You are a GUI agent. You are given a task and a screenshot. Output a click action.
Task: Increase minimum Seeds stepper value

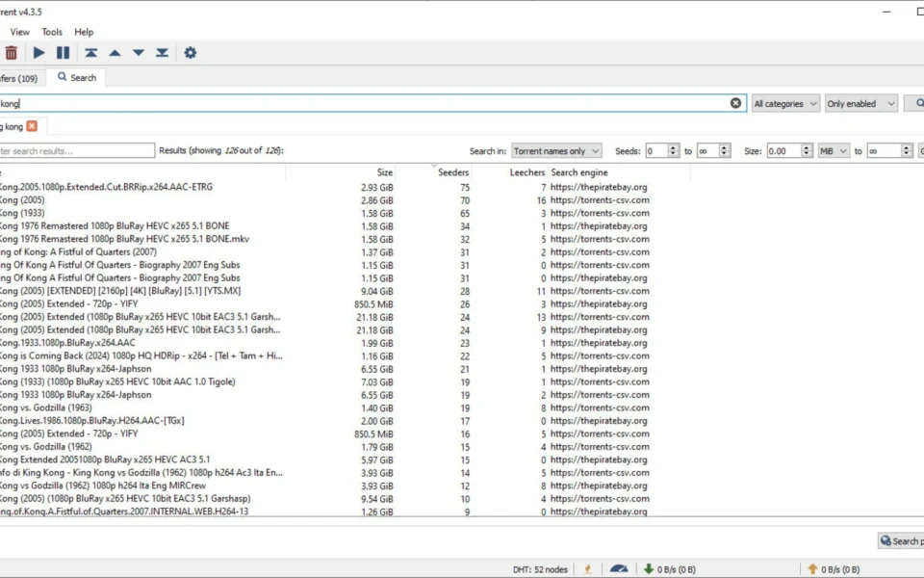(673, 147)
